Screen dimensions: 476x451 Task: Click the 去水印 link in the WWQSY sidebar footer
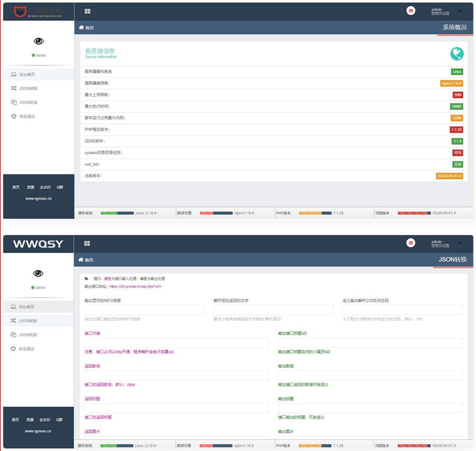click(45, 419)
